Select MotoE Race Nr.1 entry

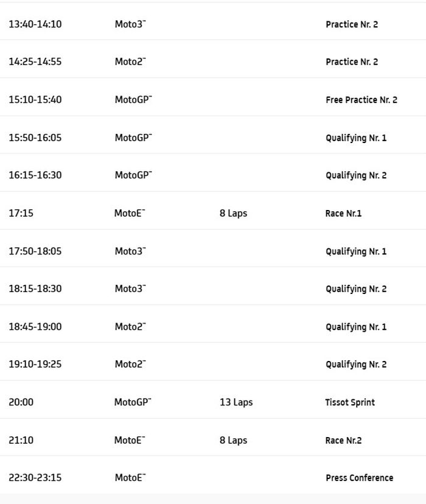coord(343,214)
